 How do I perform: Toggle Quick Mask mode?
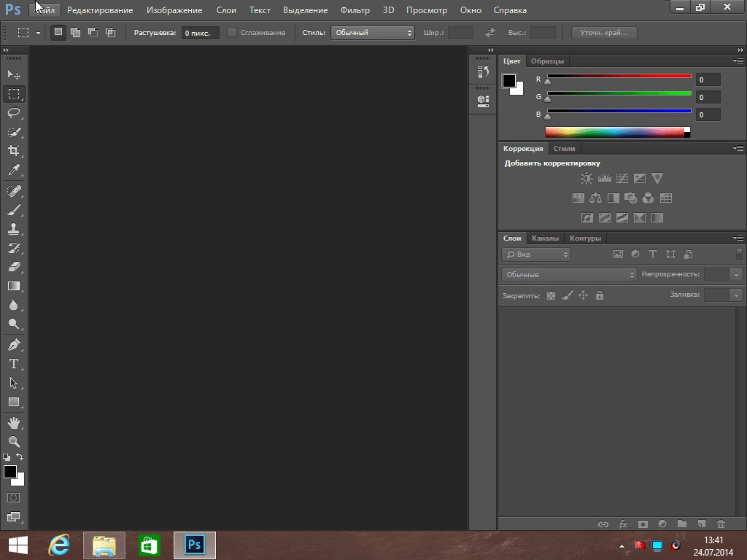coord(14,498)
